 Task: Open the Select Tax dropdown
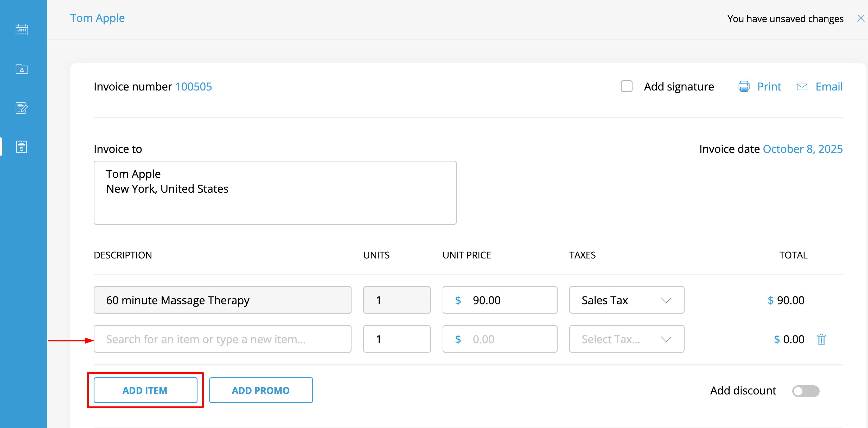[626, 339]
